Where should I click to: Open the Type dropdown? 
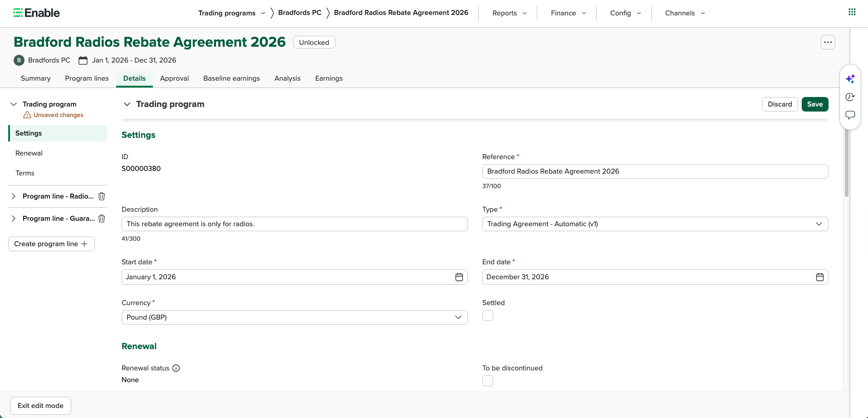click(x=655, y=224)
